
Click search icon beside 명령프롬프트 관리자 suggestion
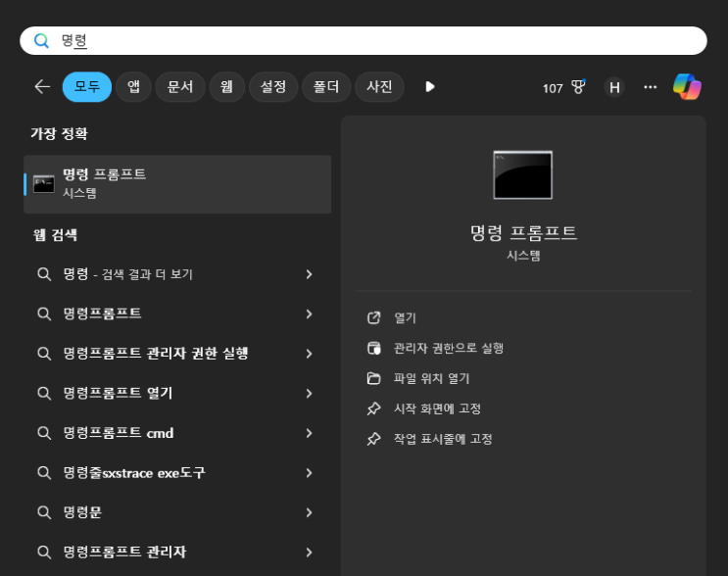(44, 552)
